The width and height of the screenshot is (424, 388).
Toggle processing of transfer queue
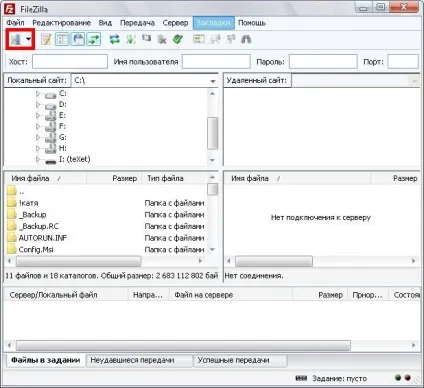[131, 39]
